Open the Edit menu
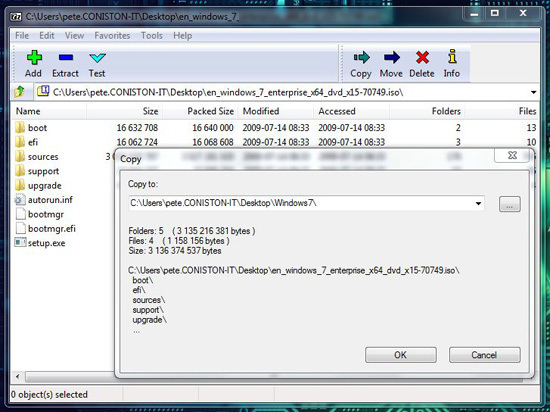This screenshot has height=412, width=550. coord(47,35)
